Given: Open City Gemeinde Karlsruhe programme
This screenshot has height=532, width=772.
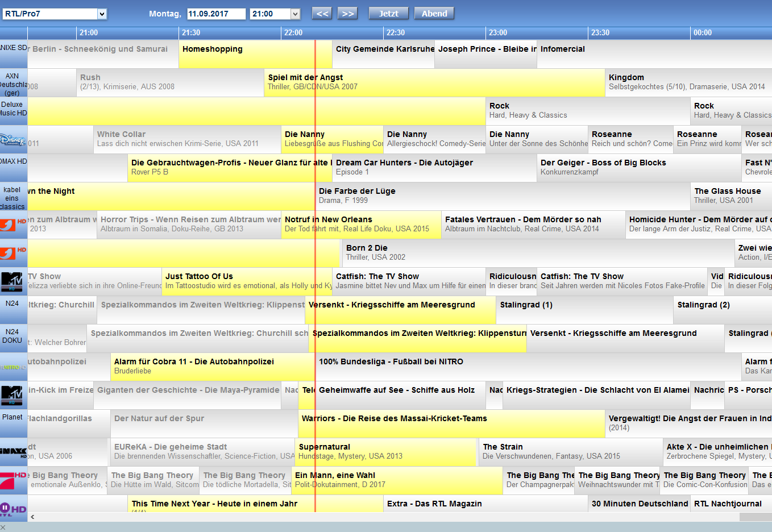Looking at the screenshot, I should (383, 54).
